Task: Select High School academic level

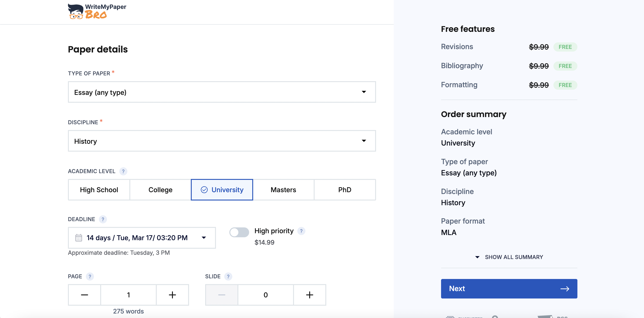Action: (x=99, y=190)
